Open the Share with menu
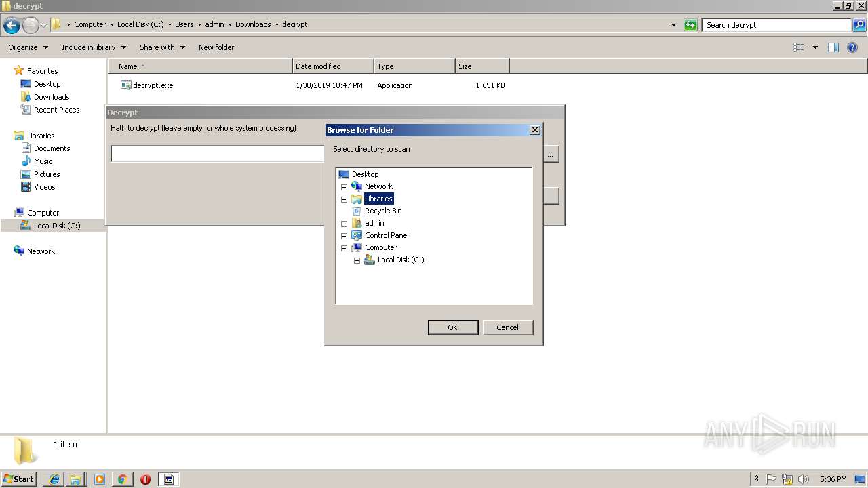The width and height of the screenshot is (868, 488). pos(162,47)
